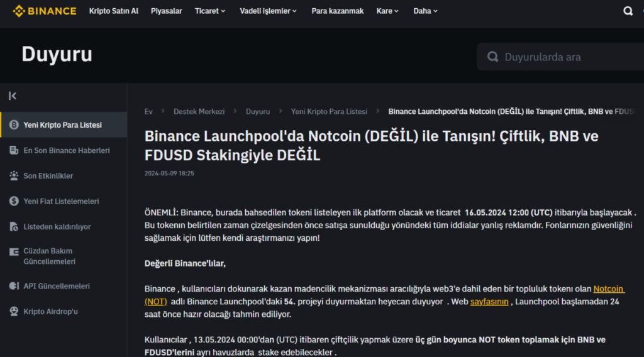Open the sayfasının hyperlink
The image size is (644, 357).
coord(489,302)
